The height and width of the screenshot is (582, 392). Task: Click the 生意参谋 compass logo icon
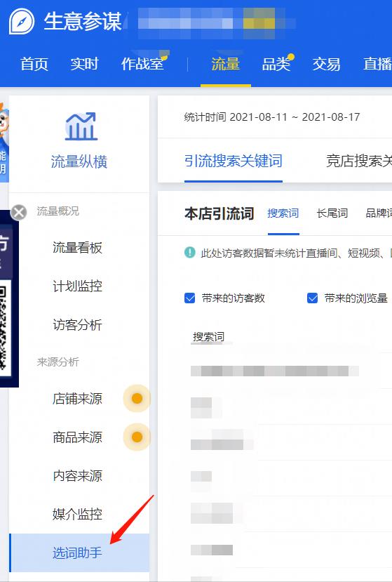pos(22,21)
